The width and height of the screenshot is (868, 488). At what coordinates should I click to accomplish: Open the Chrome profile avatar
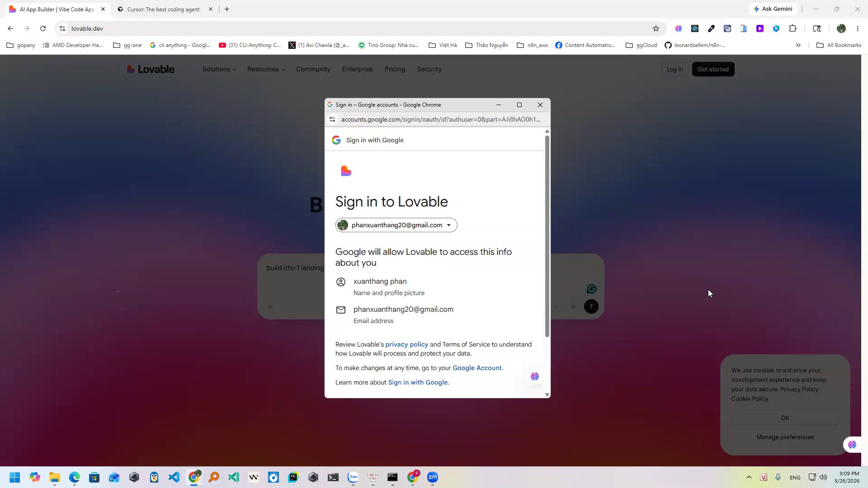(x=841, y=28)
